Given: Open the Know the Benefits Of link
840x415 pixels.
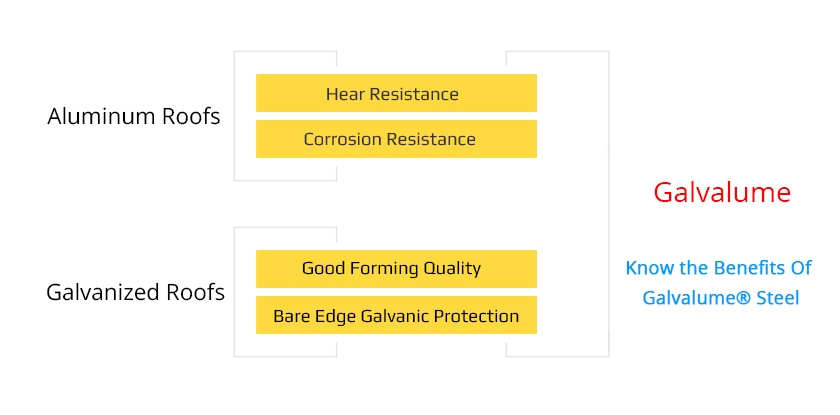Looking at the screenshot, I should coord(720,268).
